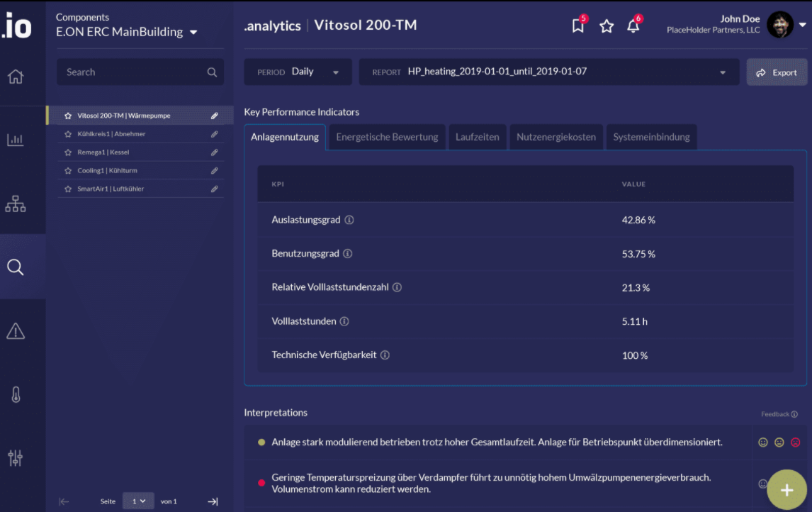The width and height of the screenshot is (812, 512).
Task: Switch to the Laufzeiten tab
Action: tap(477, 137)
